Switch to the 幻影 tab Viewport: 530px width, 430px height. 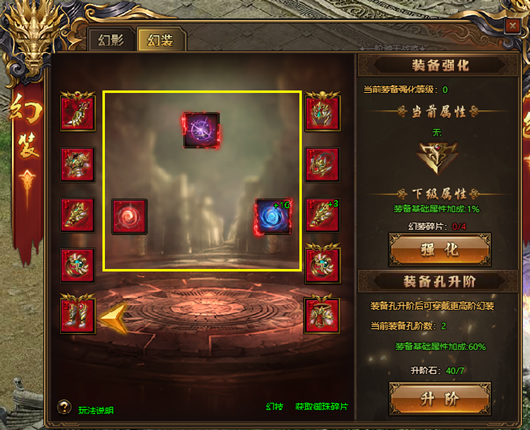click(x=111, y=40)
